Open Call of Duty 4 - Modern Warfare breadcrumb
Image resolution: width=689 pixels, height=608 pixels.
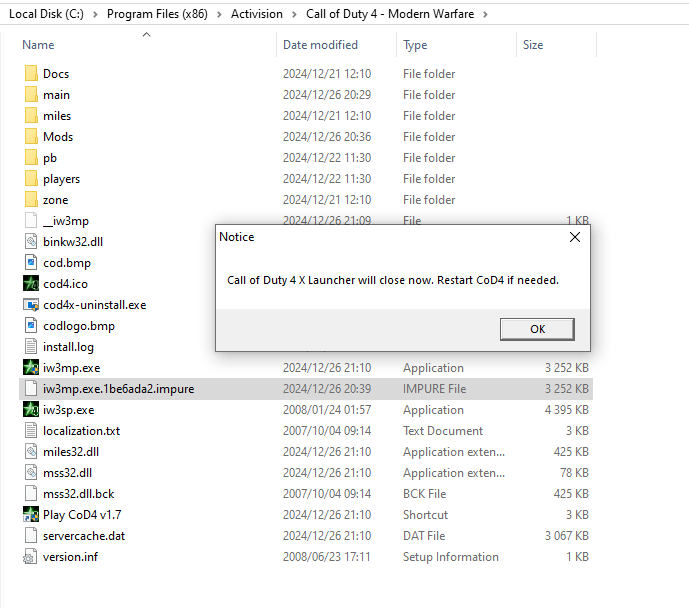tap(390, 14)
